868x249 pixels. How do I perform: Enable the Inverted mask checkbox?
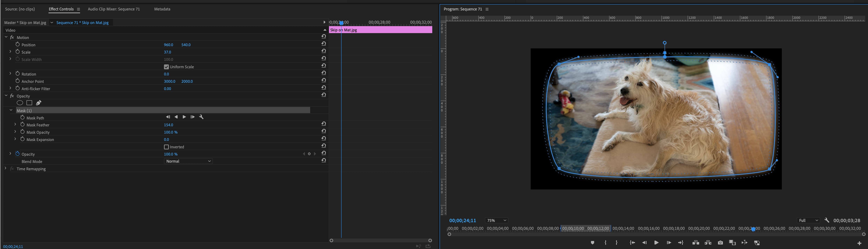[166, 147]
